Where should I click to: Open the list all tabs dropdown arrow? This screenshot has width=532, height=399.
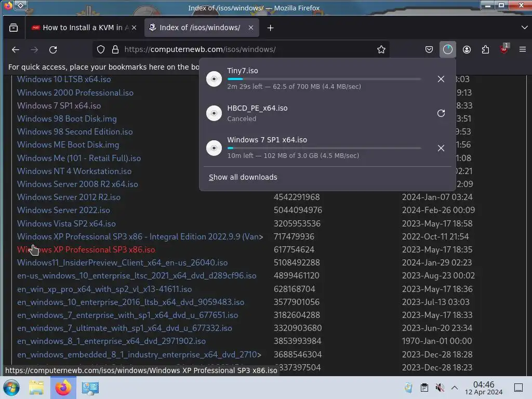point(524,28)
